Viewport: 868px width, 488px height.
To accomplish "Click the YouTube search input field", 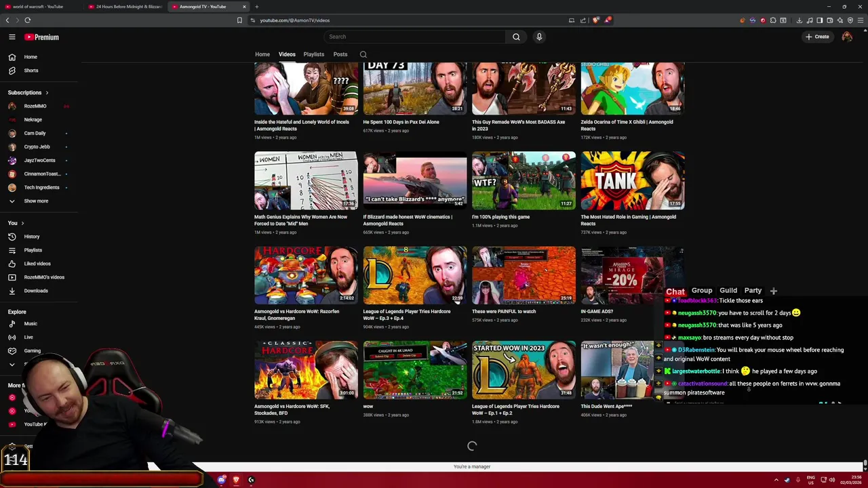I will 414,37.
